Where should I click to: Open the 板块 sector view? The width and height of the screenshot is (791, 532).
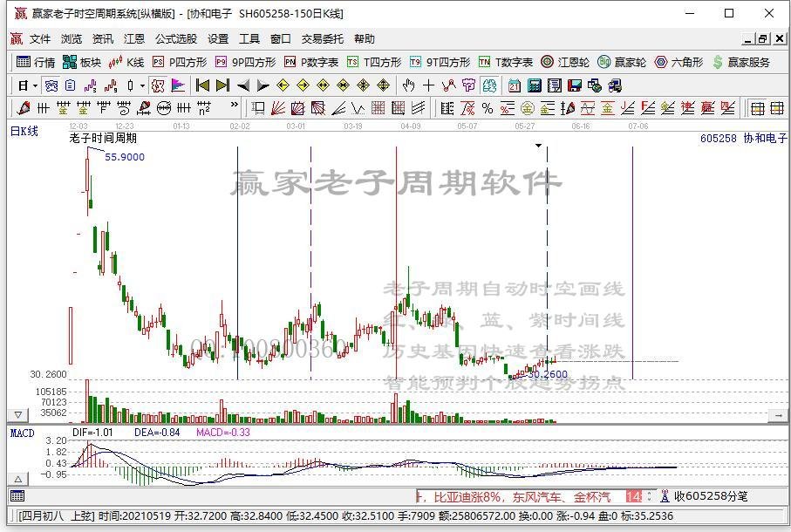coord(82,62)
